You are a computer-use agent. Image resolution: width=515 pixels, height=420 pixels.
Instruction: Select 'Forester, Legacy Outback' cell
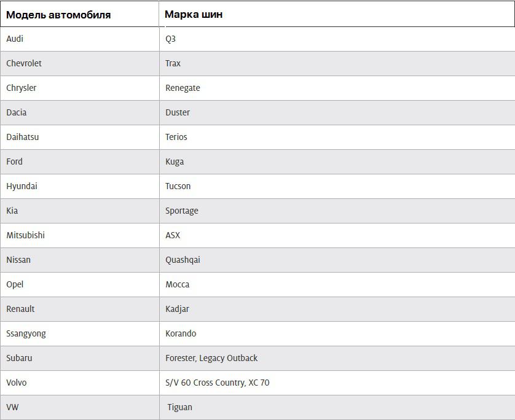point(337,359)
